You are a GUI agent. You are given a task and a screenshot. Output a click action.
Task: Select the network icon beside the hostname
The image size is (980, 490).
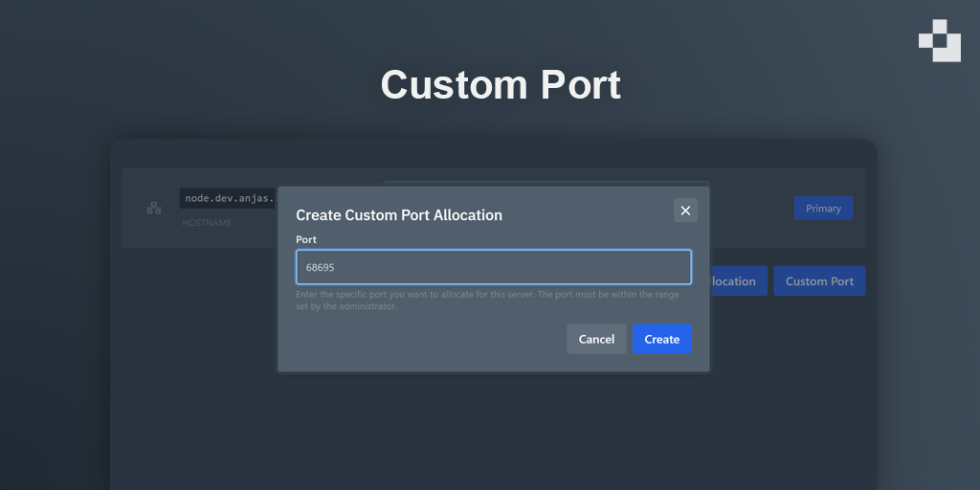coord(154,208)
